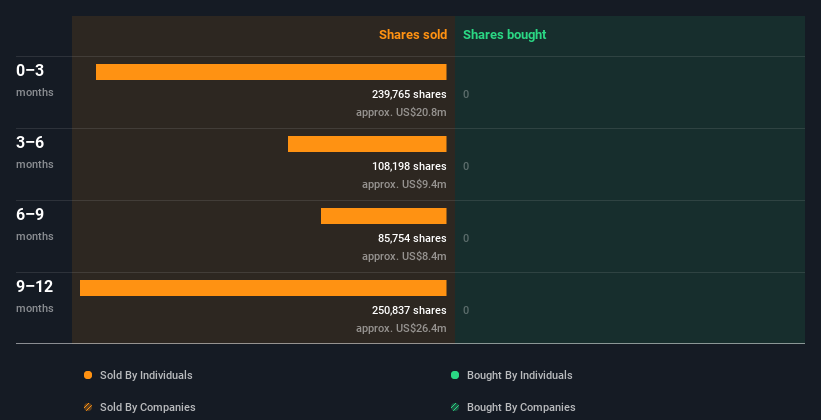Toggle the Sold By Individuals legend label
The image size is (821, 420).
pyautogui.click(x=146, y=375)
